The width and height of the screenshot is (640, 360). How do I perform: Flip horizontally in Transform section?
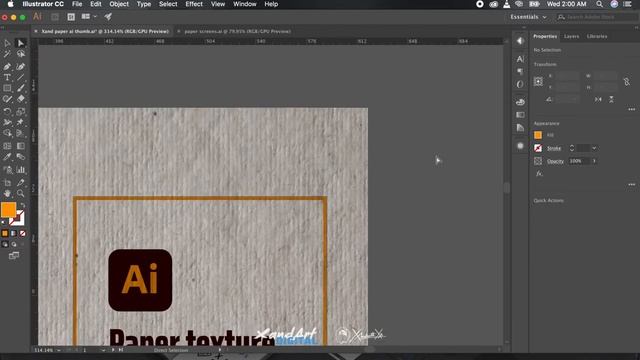(598, 99)
